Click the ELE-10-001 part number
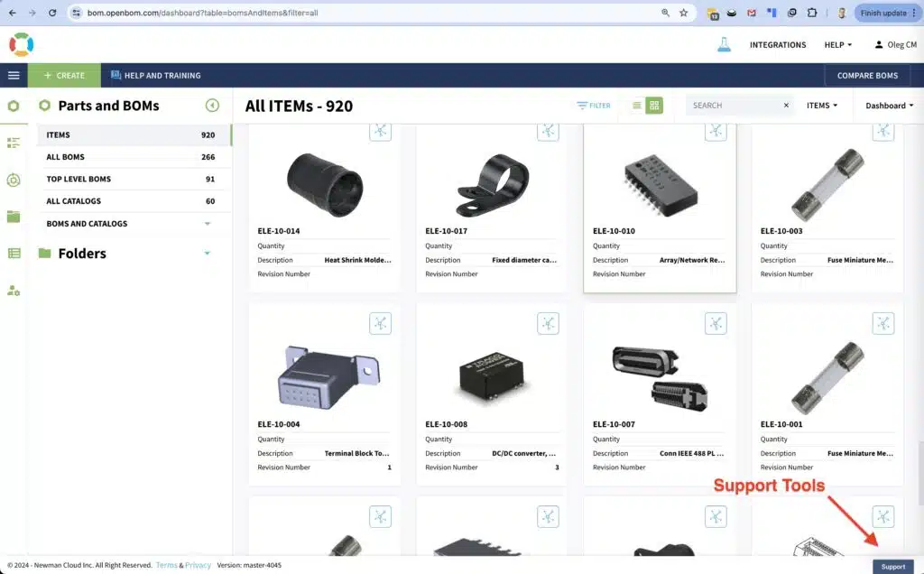 point(781,424)
